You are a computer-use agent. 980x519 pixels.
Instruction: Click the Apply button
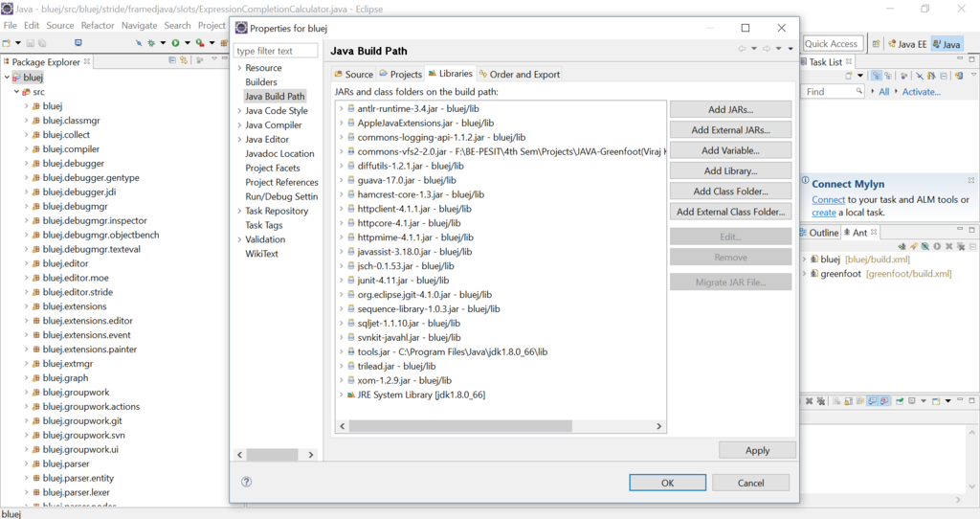pyautogui.click(x=757, y=450)
